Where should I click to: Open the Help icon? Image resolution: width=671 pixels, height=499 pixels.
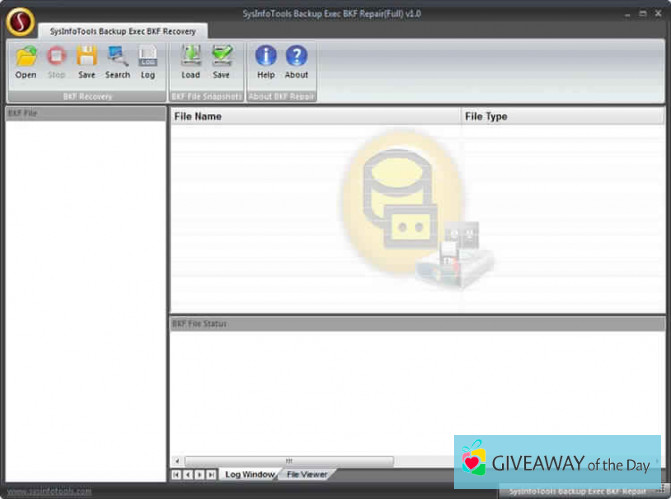(266, 60)
